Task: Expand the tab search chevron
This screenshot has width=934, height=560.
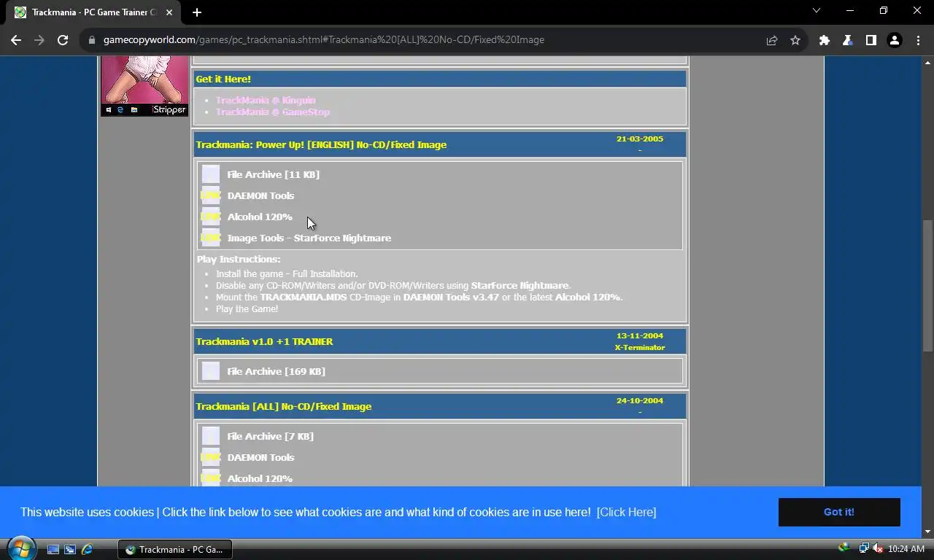Action: click(817, 10)
